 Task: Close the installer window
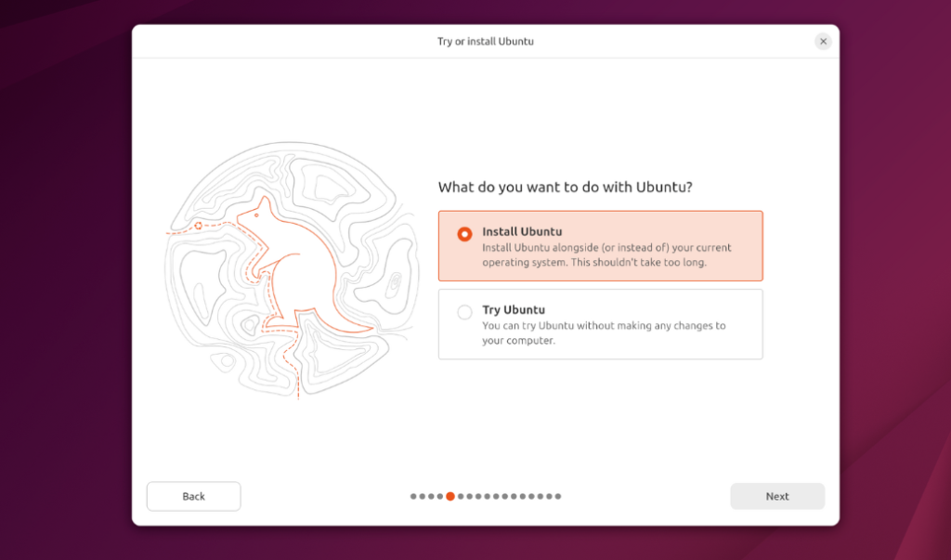pyautogui.click(x=823, y=41)
